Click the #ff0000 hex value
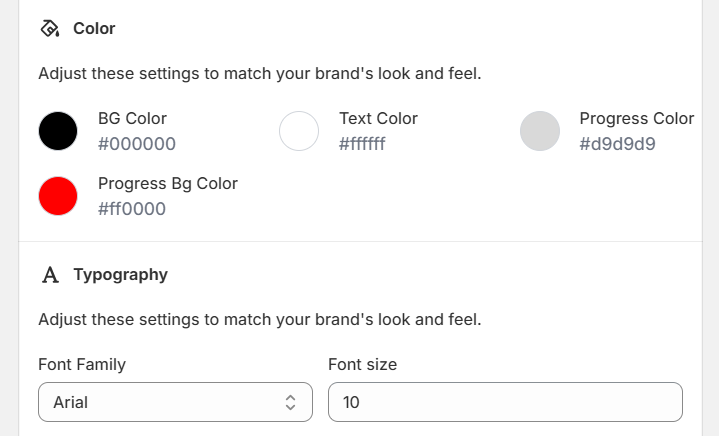719x436 pixels. [x=132, y=209]
